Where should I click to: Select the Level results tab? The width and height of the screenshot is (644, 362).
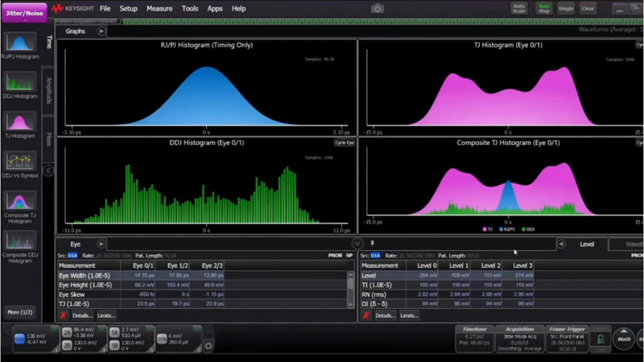point(587,245)
